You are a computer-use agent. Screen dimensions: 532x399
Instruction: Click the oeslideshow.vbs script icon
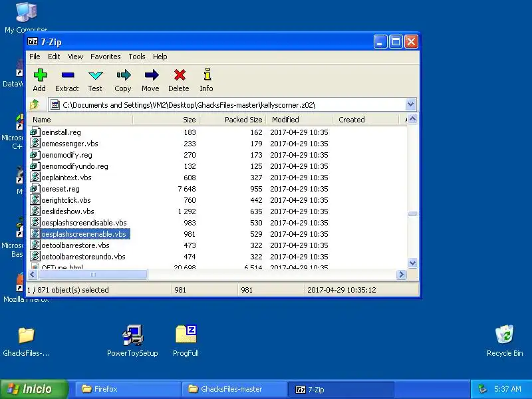click(x=35, y=211)
